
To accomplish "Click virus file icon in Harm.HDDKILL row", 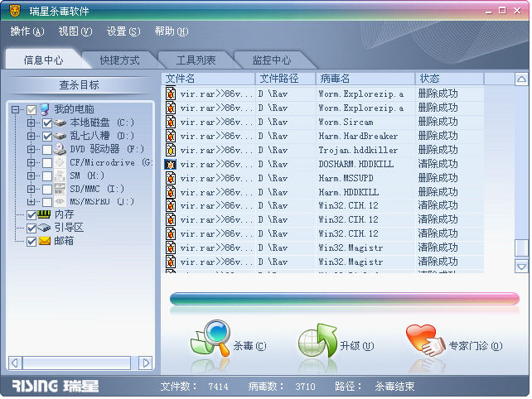I will pos(171,192).
